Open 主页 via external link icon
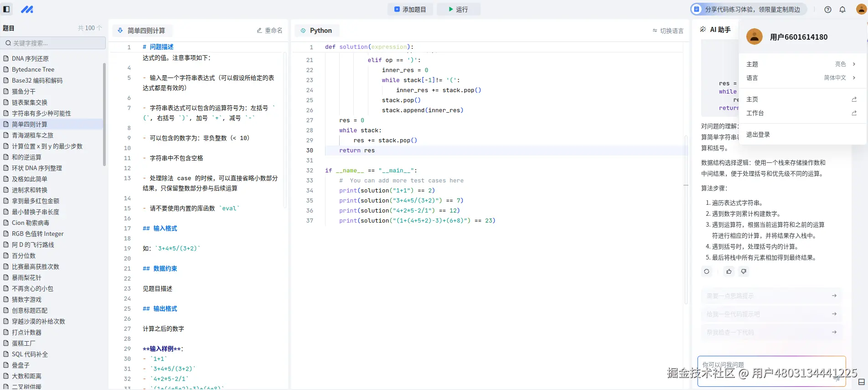Screen dimensions: 868x390 click(x=854, y=99)
